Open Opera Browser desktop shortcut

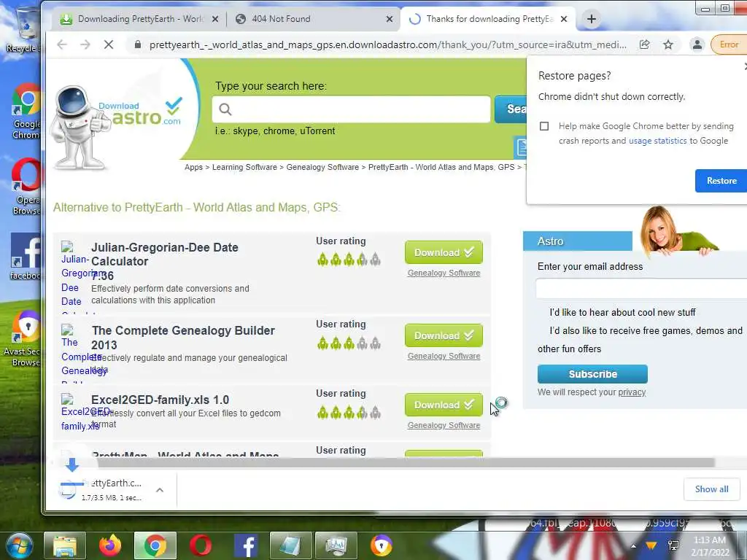(27, 187)
